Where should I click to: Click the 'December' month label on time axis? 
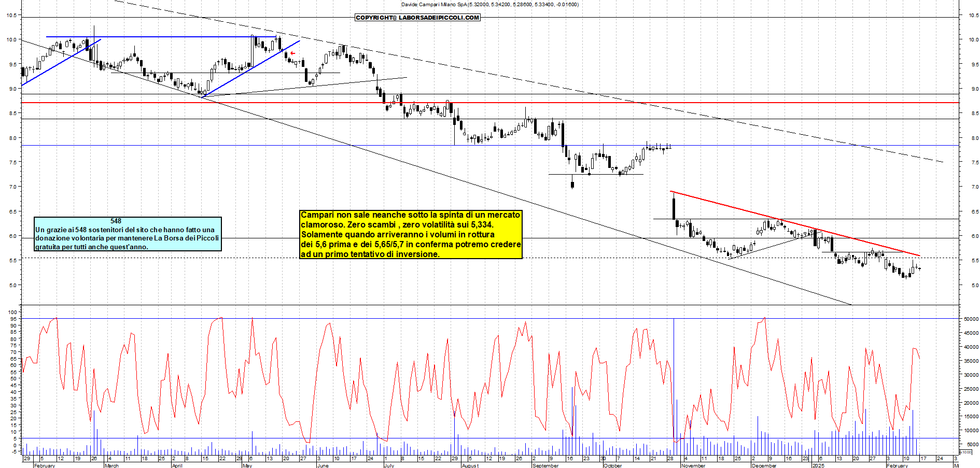tap(764, 465)
